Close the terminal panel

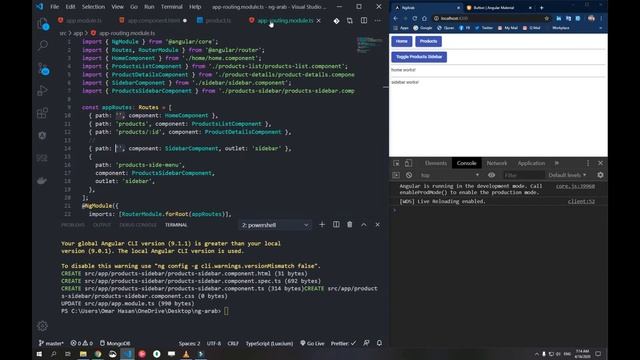(x=378, y=224)
